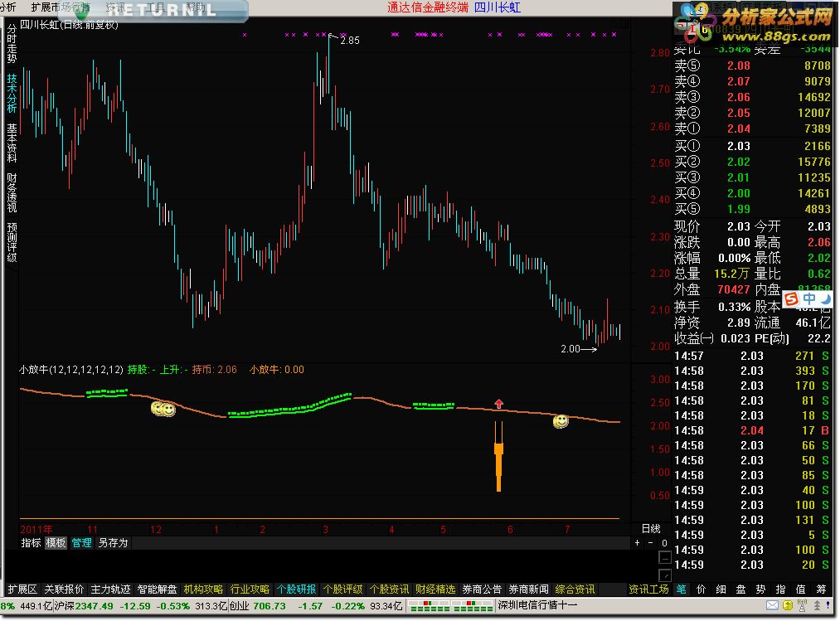Screen dimensions: 840x621
Task: Click the 管理 button under the chart
Action: (81, 543)
